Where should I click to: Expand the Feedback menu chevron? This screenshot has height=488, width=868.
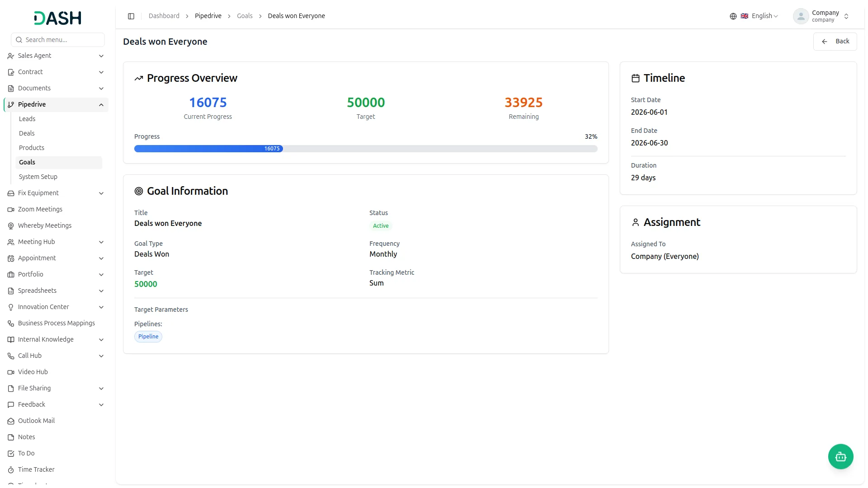pos(101,405)
